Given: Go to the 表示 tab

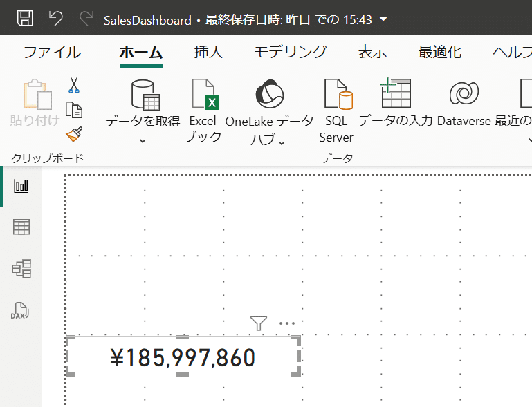Looking at the screenshot, I should [x=372, y=53].
